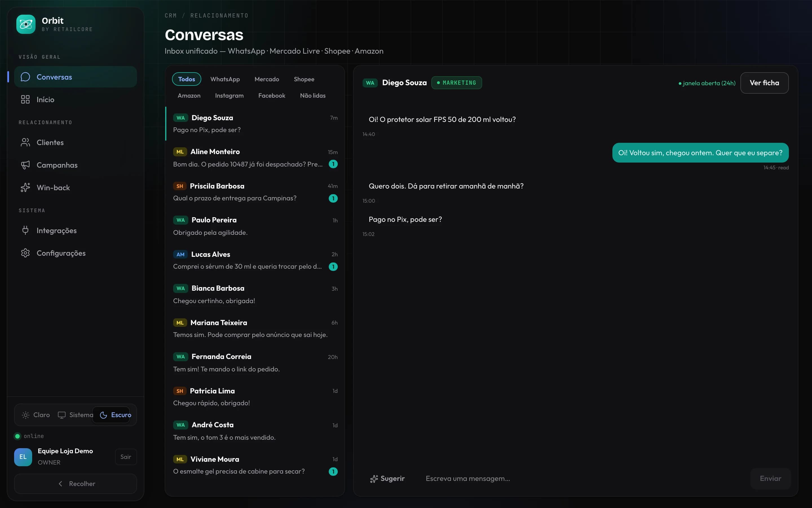
Task: Collapse sidebar with Recolher button
Action: [76, 484]
